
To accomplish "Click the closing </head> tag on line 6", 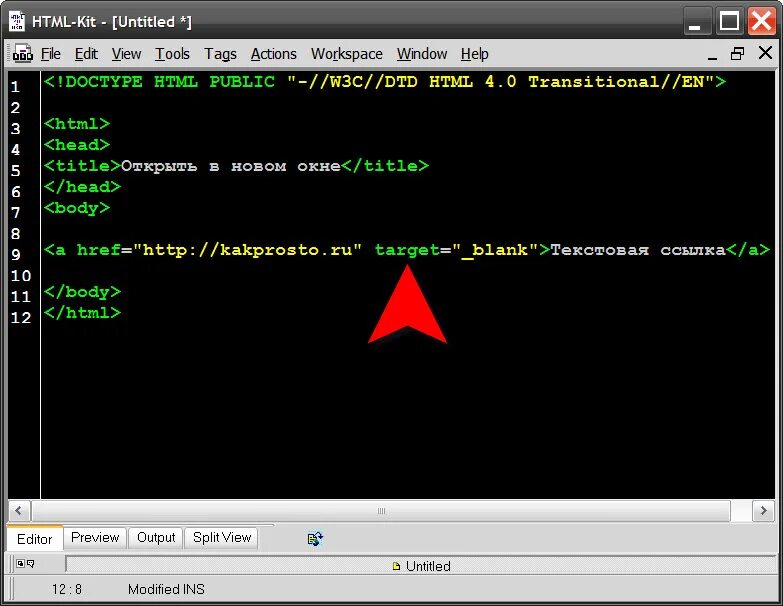I will [82, 187].
